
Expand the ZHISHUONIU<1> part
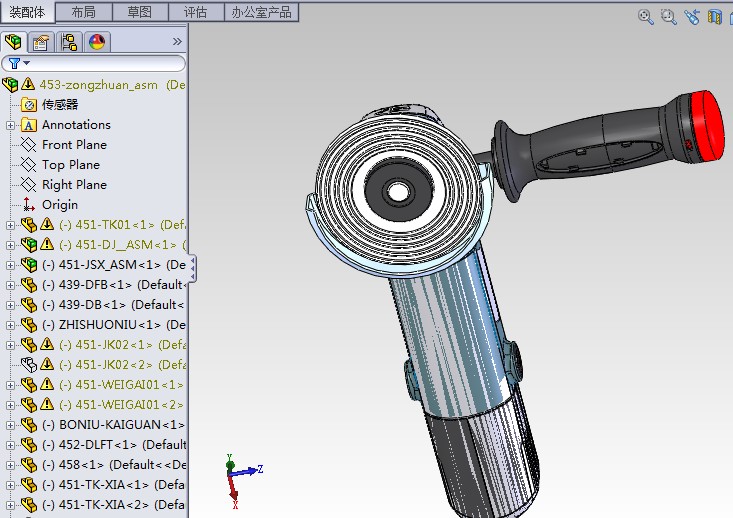click(10, 325)
